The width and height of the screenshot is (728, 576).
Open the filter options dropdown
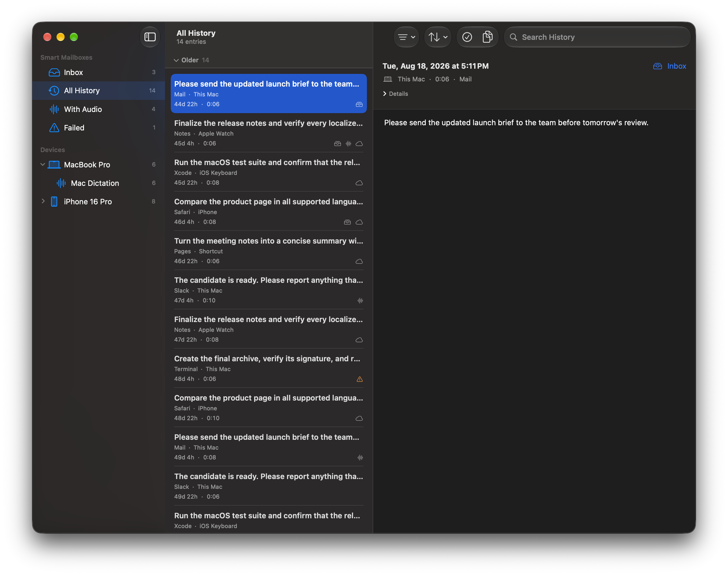pyautogui.click(x=406, y=37)
